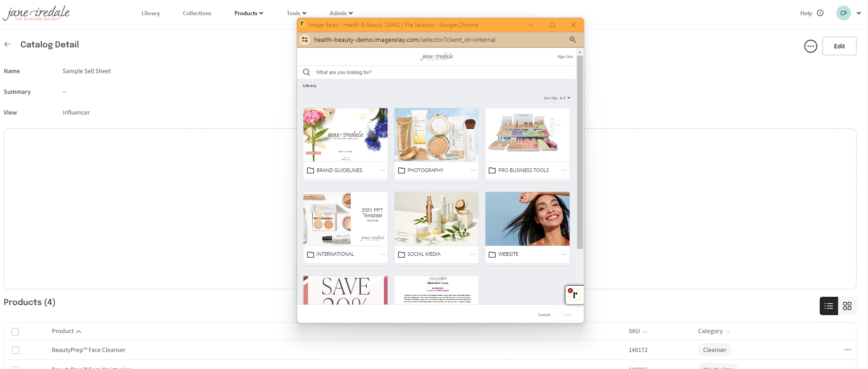This screenshot has height=369, width=868.
Task: Click the scroll-up arrow on the popup scrollbar
Action: (580, 52)
